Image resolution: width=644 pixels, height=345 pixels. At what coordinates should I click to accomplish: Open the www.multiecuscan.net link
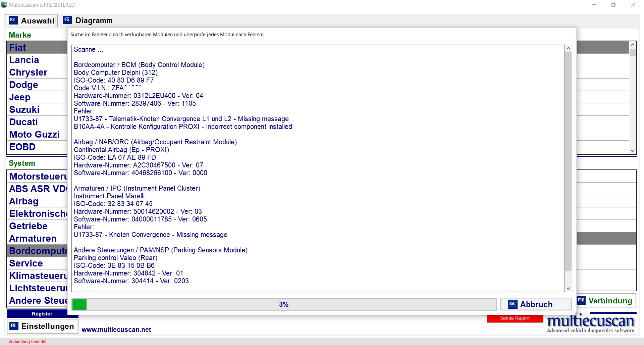(116, 330)
